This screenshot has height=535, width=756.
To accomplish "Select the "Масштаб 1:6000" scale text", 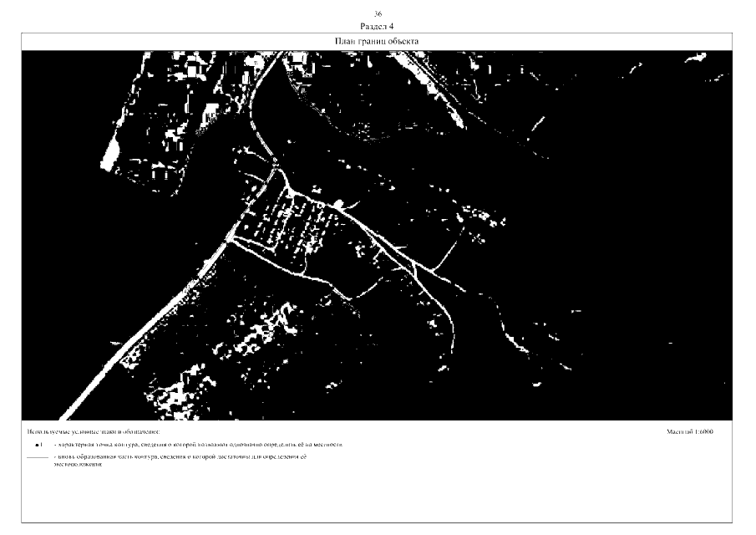I will 689,431.
